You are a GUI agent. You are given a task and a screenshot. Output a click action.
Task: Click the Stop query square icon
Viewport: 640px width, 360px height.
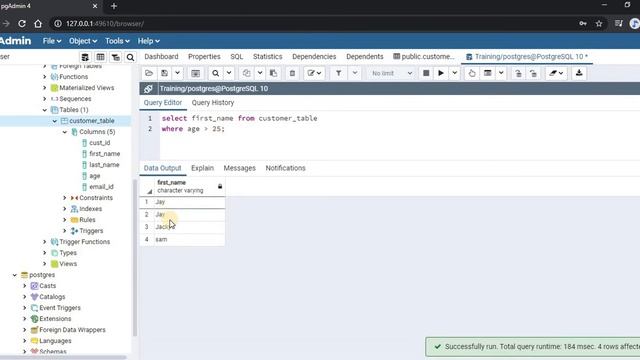click(x=426, y=73)
